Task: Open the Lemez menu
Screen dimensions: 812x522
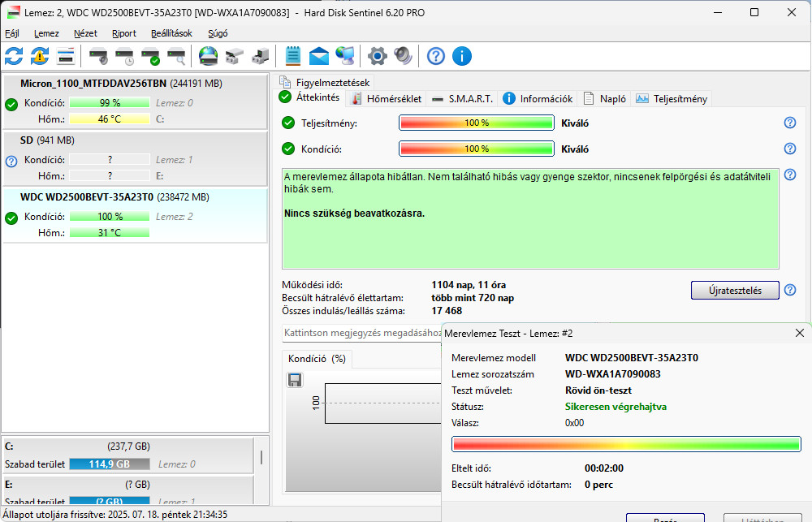Action: coord(46,33)
